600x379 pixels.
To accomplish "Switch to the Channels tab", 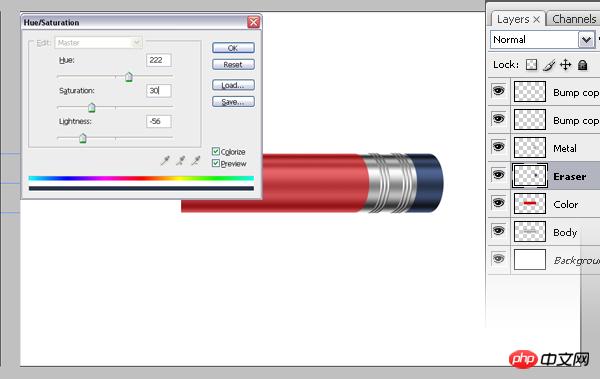I will [x=574, y=19].
